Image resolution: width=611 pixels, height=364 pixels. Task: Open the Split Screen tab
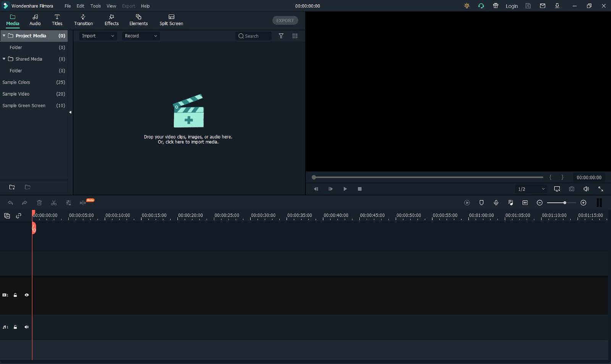coord(171,20)
